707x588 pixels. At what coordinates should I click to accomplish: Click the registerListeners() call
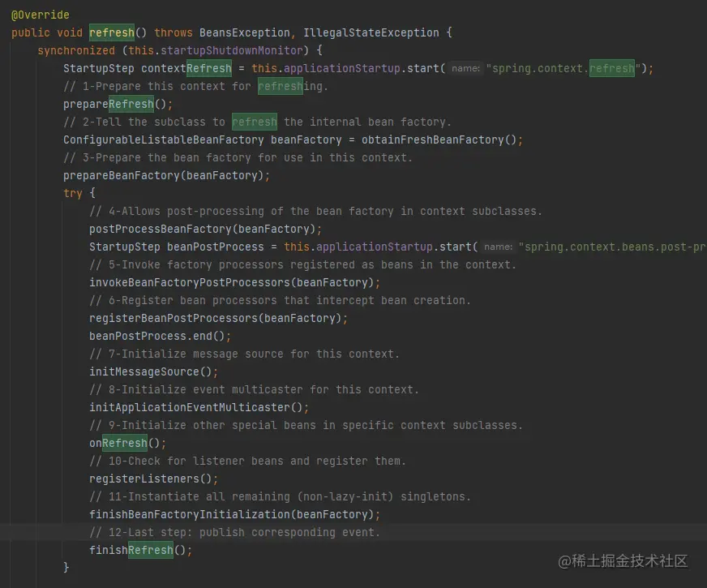[150, 479]
